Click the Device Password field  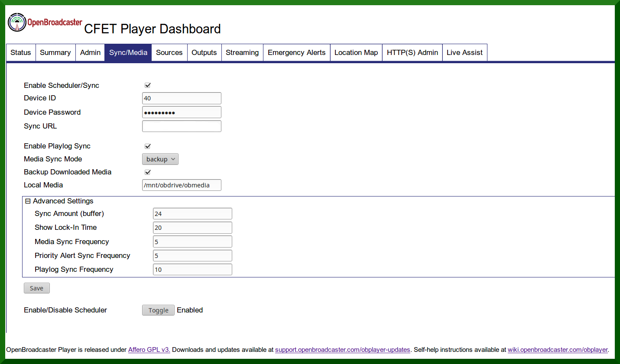click(182, 112)
